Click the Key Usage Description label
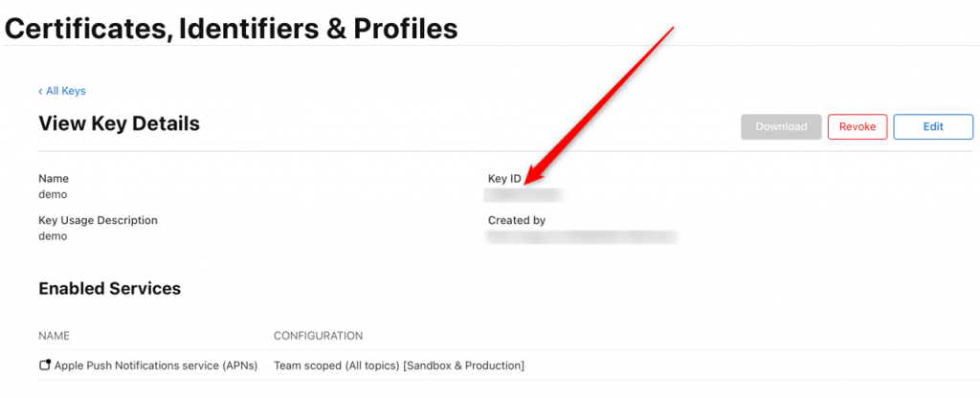The image size is (980, 398). click(x=99, y=221)
